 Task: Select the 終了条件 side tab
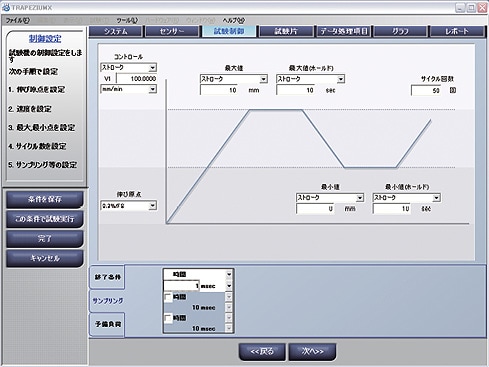[x=107, y=277]
